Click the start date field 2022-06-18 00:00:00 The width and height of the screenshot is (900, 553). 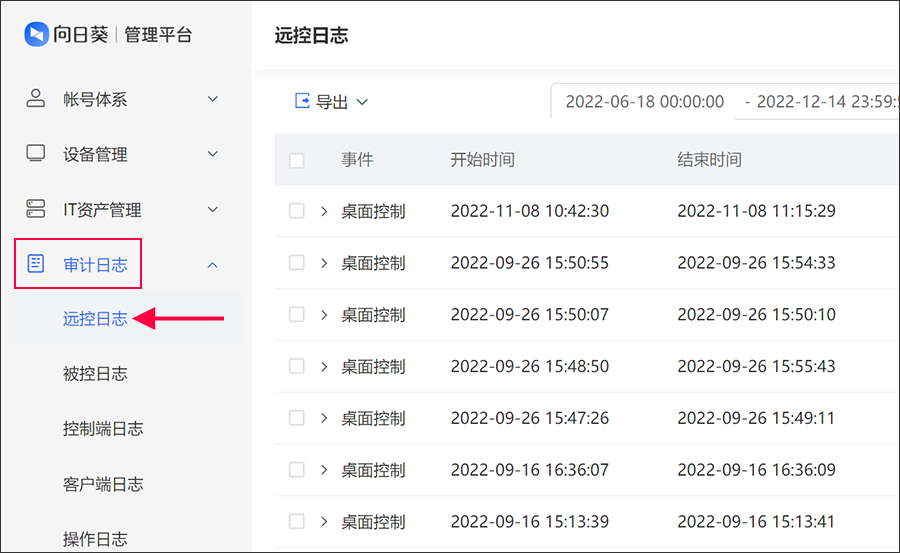(645, 102)
